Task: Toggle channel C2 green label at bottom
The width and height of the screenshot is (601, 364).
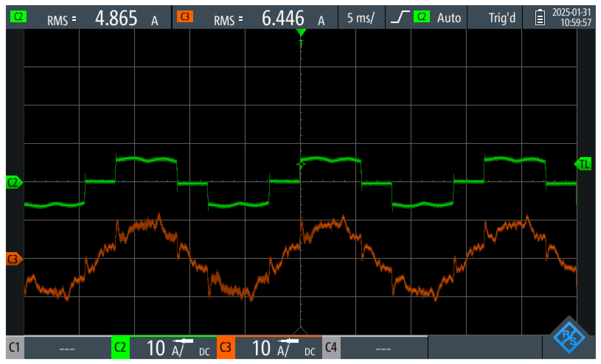Action: tap(120, 347)
